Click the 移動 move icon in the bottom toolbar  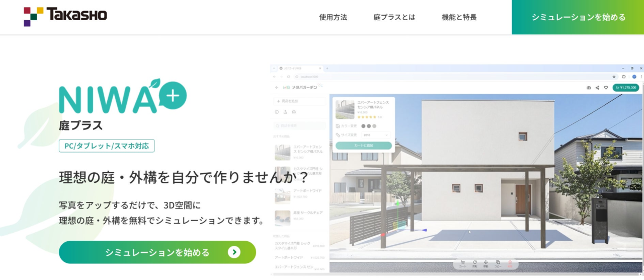coord(486,263)
